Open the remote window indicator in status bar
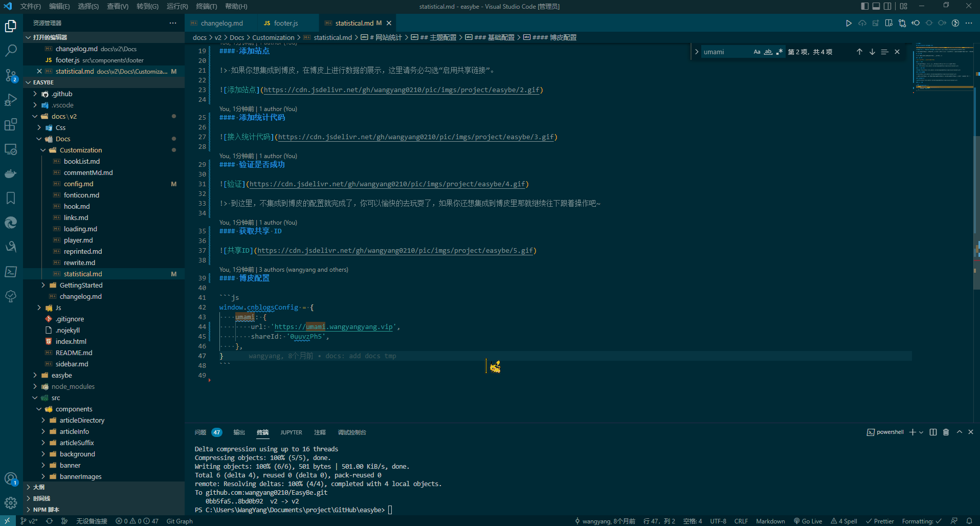 7,521
